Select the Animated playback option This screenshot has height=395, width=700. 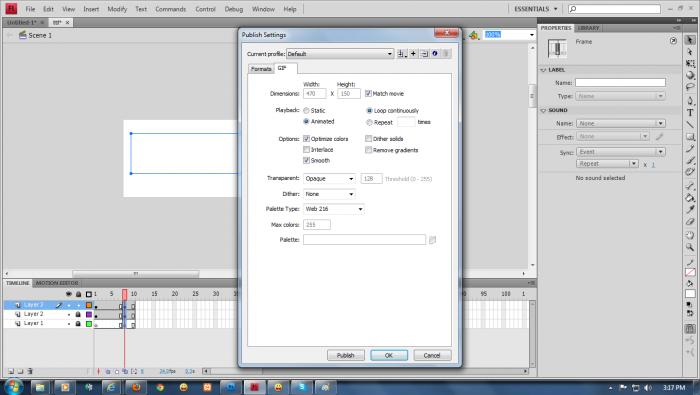click(x=306, y=121)
